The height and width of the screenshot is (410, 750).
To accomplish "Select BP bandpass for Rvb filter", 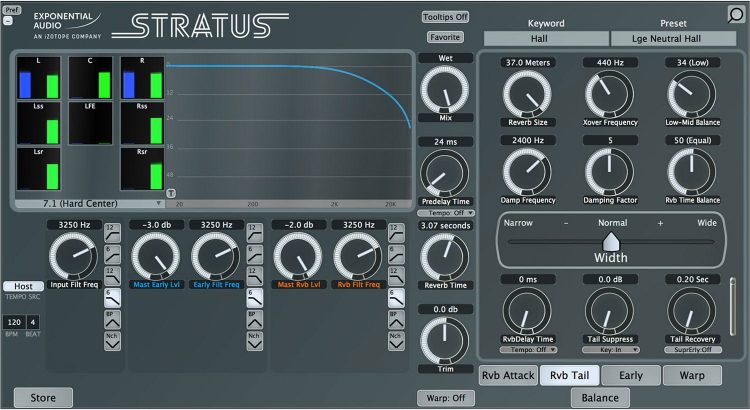I will coord(396,320).
